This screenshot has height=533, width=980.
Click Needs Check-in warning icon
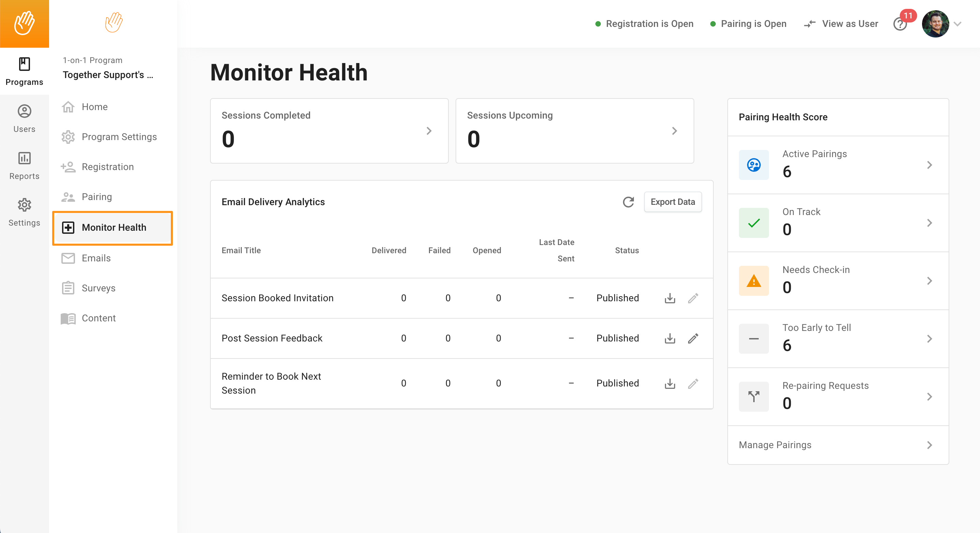click(753, 281)
